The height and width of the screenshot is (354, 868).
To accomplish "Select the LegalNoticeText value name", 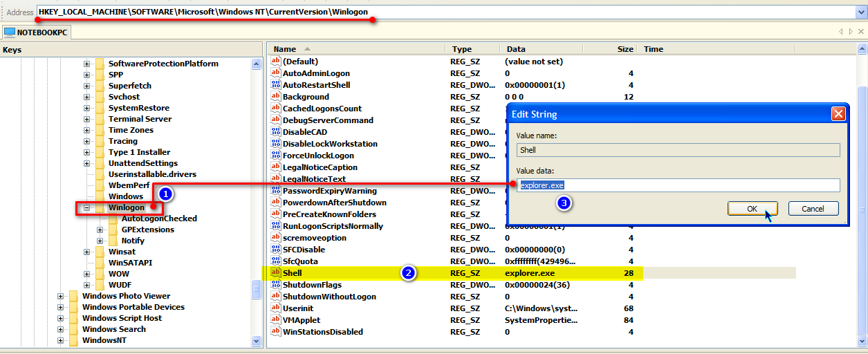I will [x=314, y=179].
